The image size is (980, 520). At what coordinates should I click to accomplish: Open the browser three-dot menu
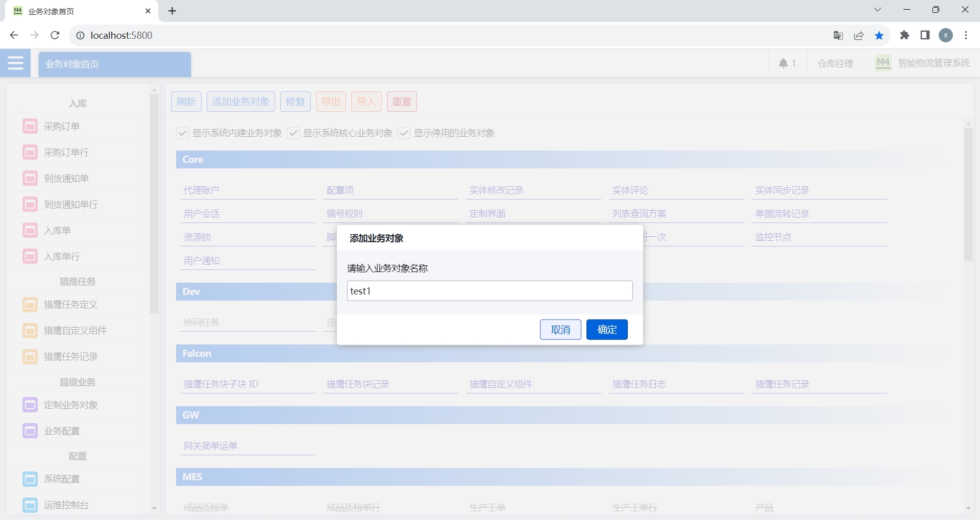click(x=966, y=35)
